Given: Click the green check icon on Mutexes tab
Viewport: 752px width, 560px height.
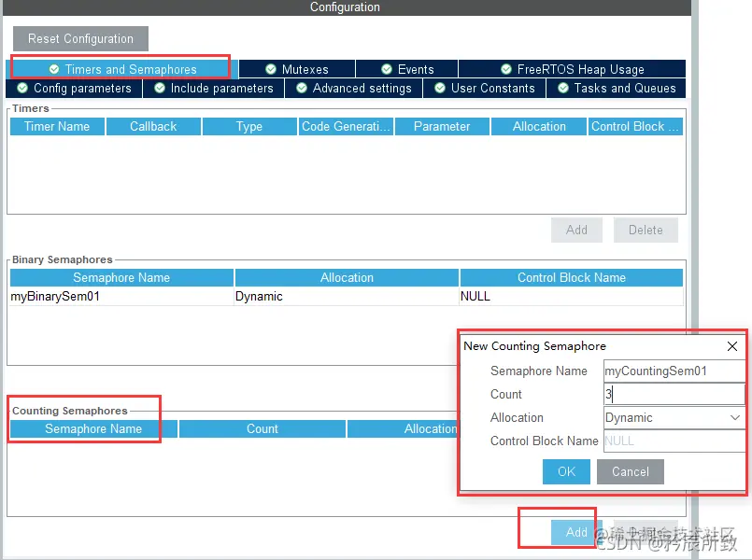Looking at the screenshot, I should tap(271, 69).
